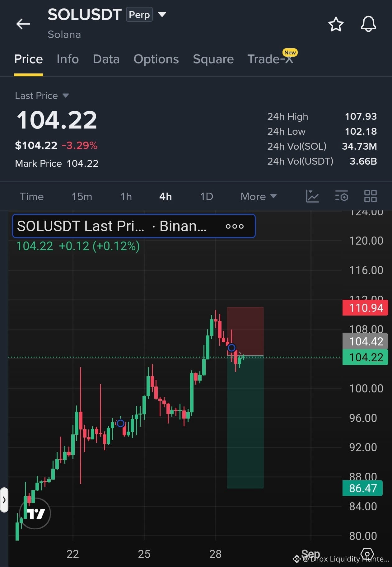Expand the More timeframes dropdown
This screenshot has width=392, height=567.
pyautogui.click(x=259, y=196)
